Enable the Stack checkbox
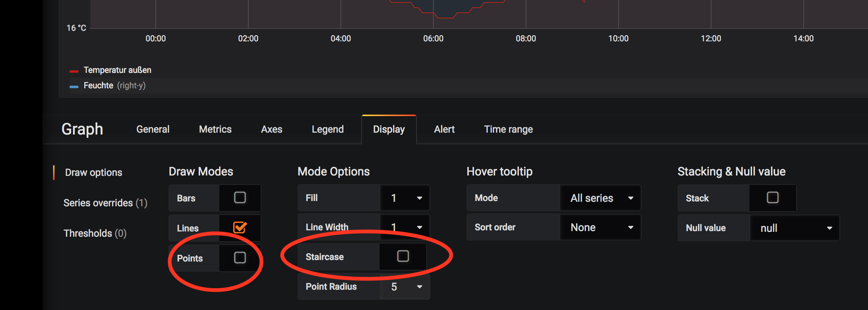The width and height of the screenshot is (868, 310). 772,198
